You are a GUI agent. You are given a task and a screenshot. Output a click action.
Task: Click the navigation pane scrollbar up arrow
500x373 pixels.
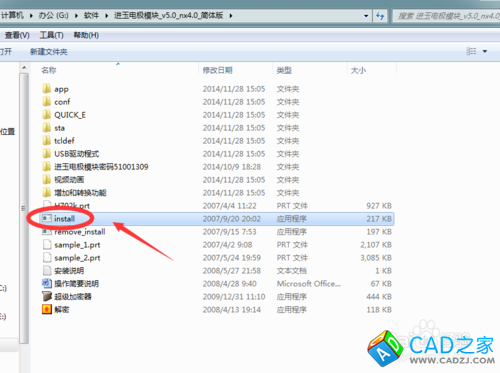click(24, 68)
